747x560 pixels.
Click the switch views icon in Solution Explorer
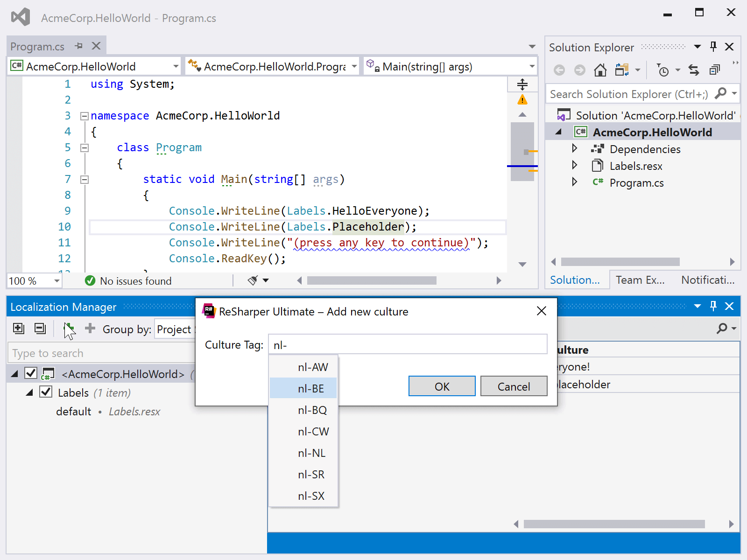coord(622,70)
